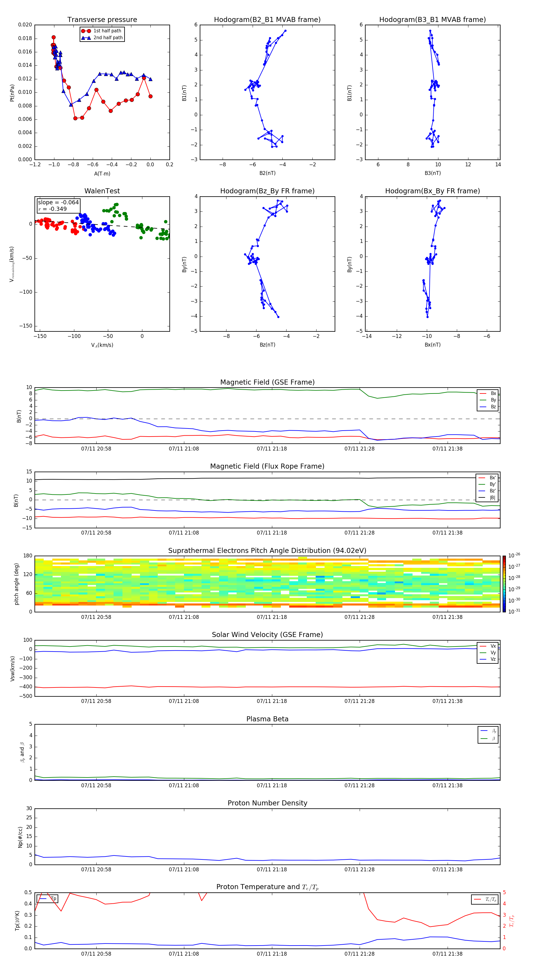Select the '2nd half path' legend entry
535x980 pixels.
(x=102, y=38)
